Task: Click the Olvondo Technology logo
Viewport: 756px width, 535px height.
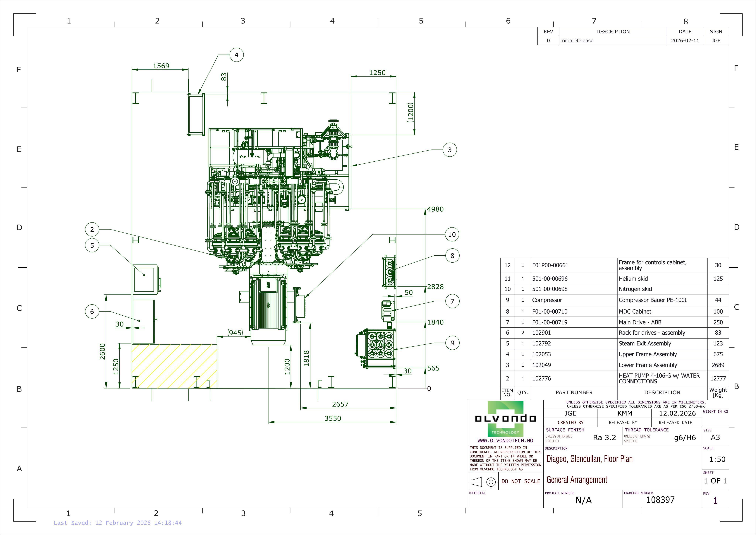Action: (505, 419)
